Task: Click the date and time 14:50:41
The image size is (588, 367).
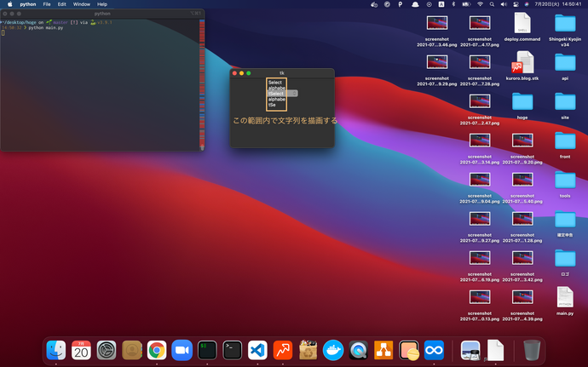Action: 558,4
